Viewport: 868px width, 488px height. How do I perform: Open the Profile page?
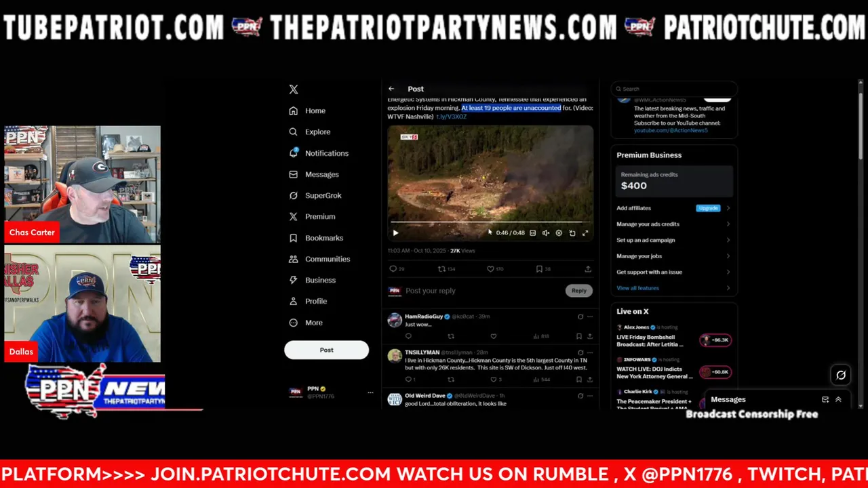point(309,301)
